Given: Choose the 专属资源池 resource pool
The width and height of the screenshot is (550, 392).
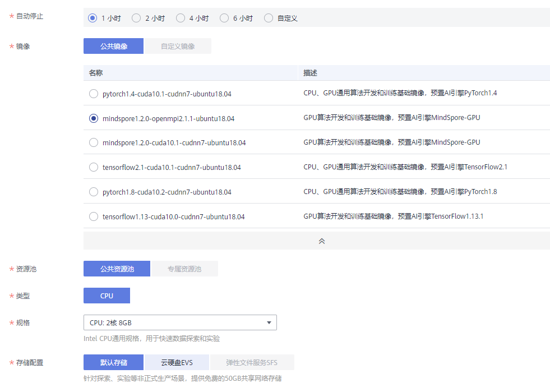Looking at the screenshot, I should 184,269.
